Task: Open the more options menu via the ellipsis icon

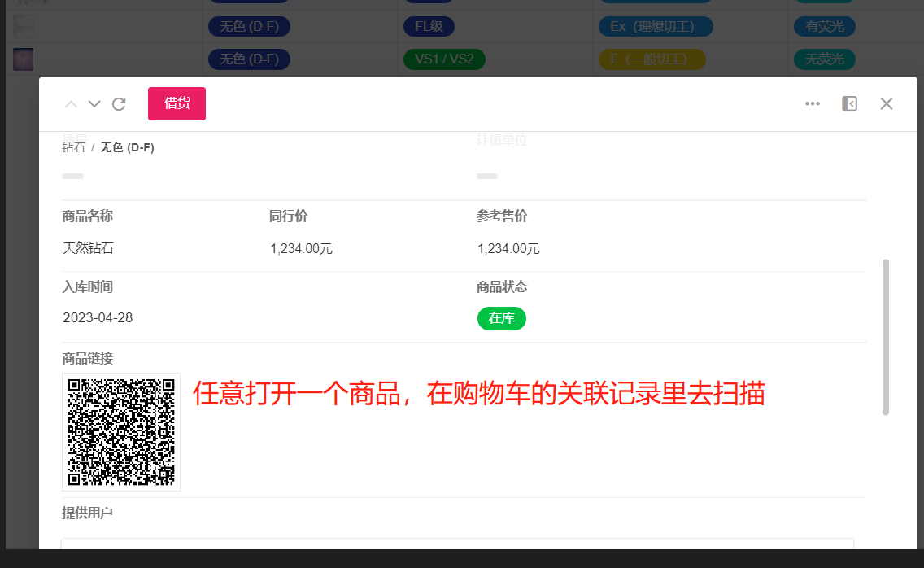Action: click(812, 103)
